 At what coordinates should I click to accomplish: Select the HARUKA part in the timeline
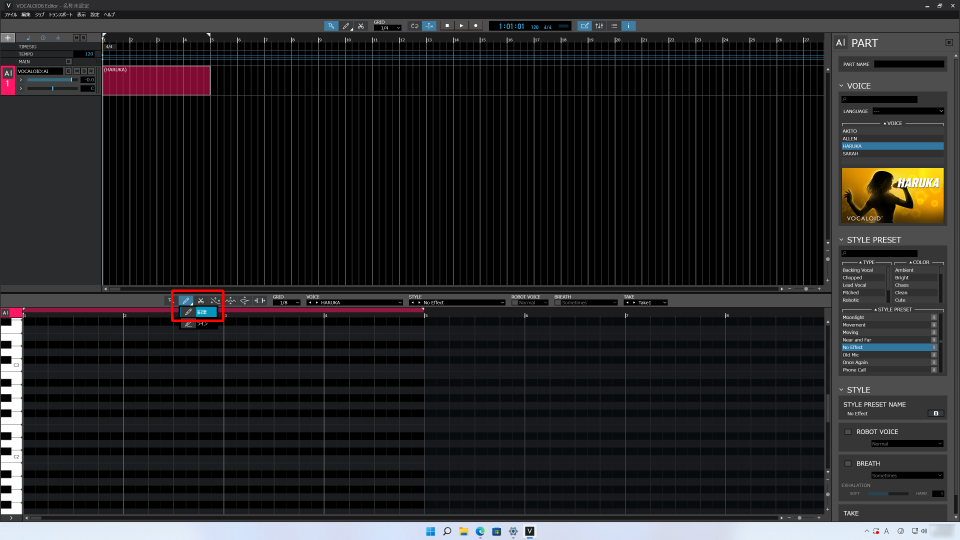pos(157,81)
